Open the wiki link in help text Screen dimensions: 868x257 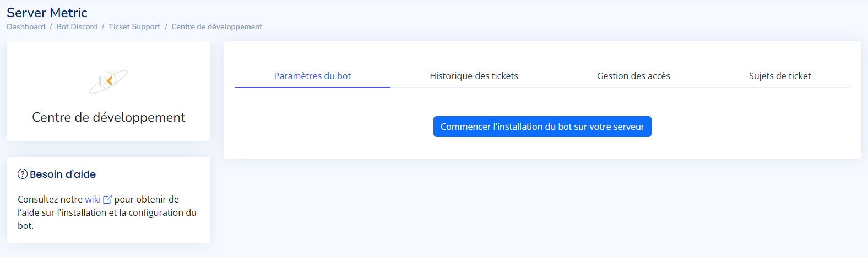pos(93,199)
